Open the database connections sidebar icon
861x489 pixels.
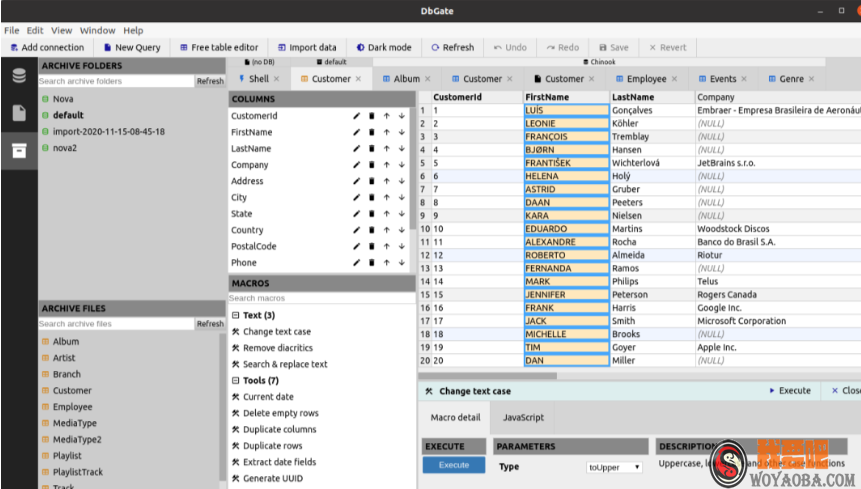pos(18,76)
